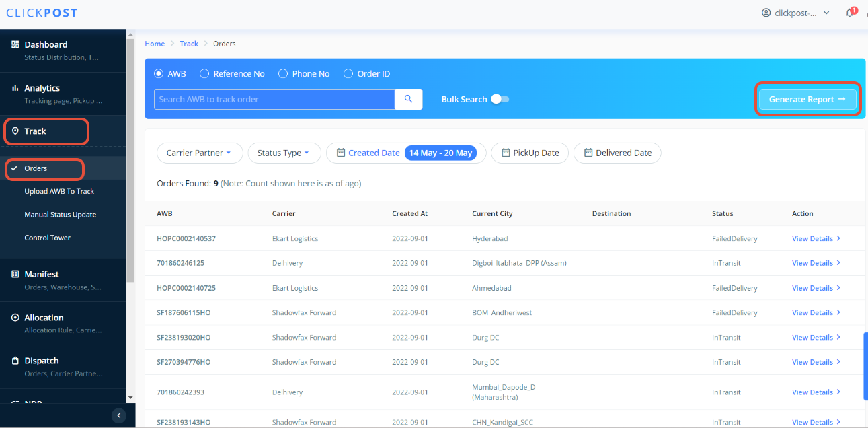Image resolution: width=868 pixels, height=428 pixels.
Task: Click the Current City column header
Action: pos(492,213)
